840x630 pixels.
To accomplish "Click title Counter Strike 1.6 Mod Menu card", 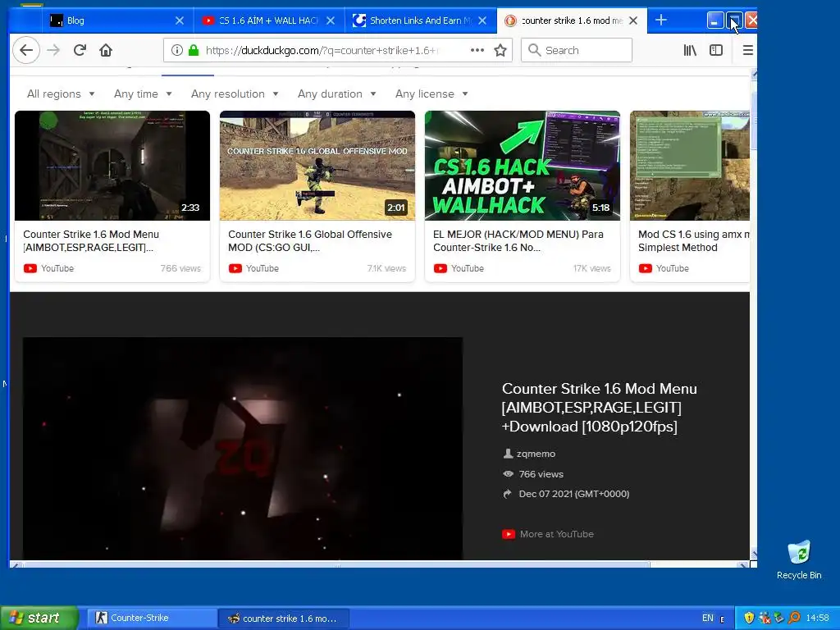I will tap(91, 241).
